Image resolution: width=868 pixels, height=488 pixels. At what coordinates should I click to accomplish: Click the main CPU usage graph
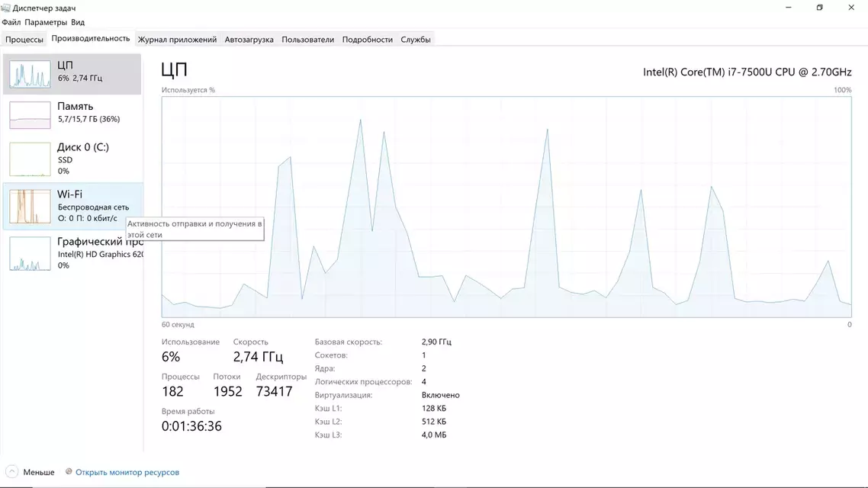[506, 207]
